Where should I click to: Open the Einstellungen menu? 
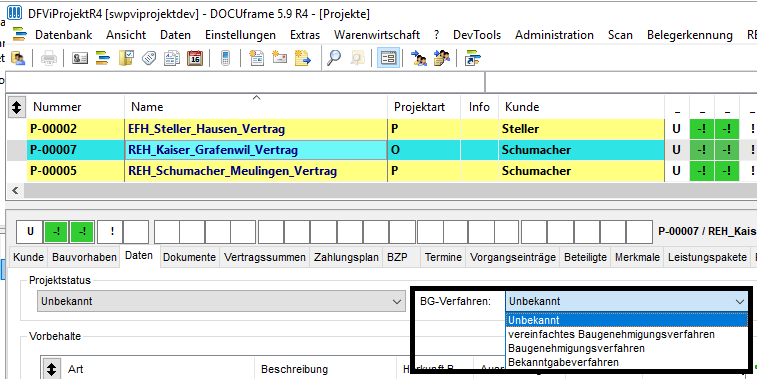click(x=240, y=35)
